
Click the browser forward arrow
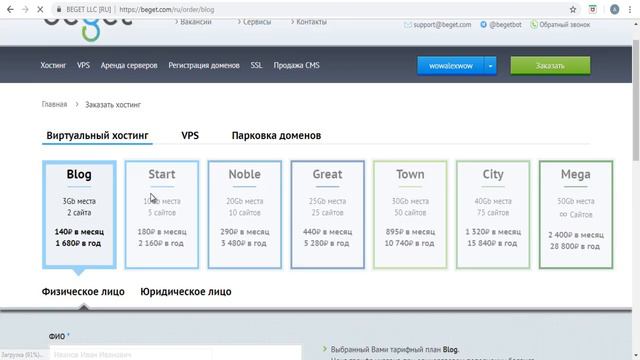click(25, 9)
